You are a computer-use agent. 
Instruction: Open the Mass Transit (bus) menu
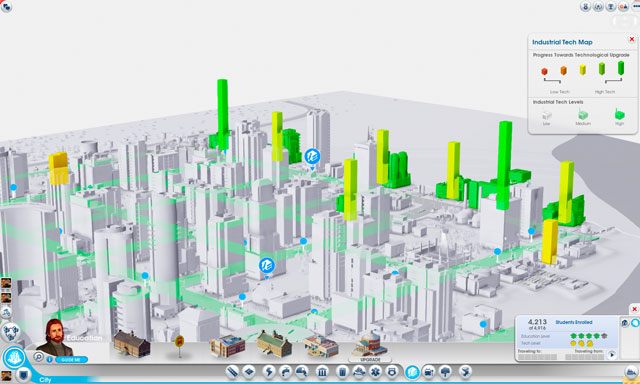[x=429, y=372]
